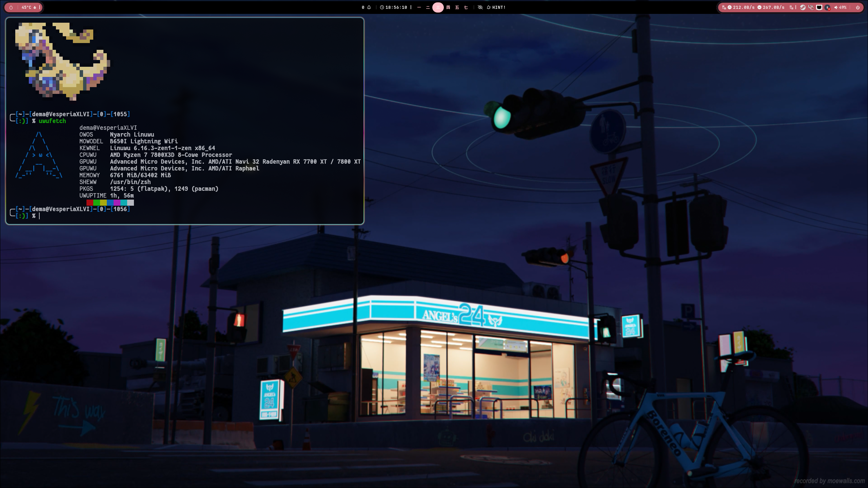The height and width of the screenshot is (488, 868).
Task: Click the Bluetooth disabled tray icon
Action: coord(828,7)
